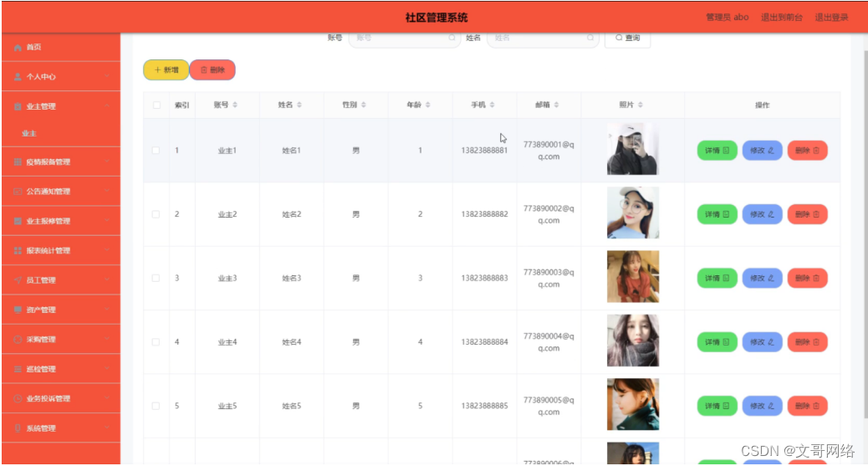Expand the 业主报修管理 chevron
Image resolution: width=868 pixels, height=466 pixels.
pyautogui.click(x=107, y=221)
